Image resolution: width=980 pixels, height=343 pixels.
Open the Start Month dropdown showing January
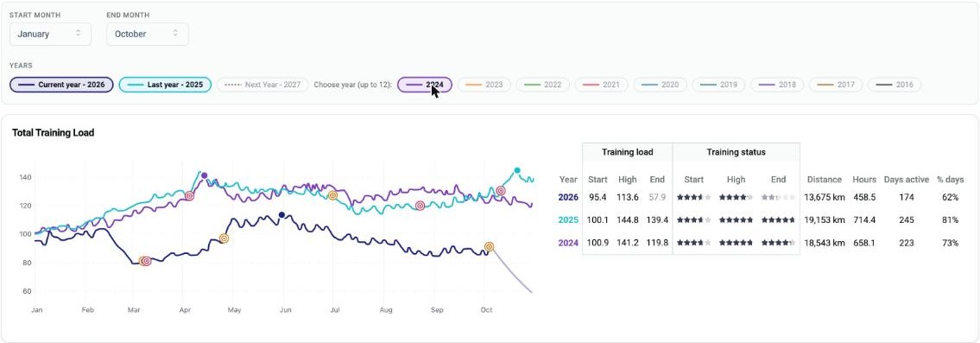50,34
